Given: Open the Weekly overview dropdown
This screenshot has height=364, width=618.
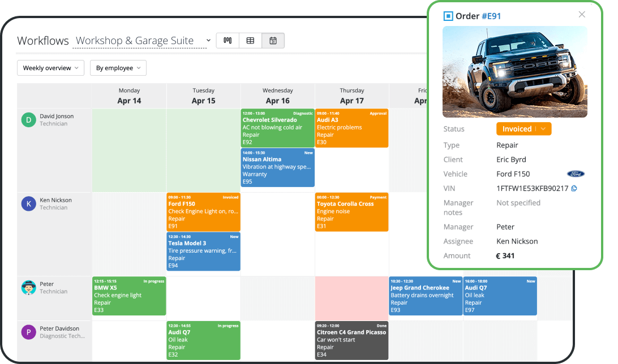Looking at the screenshot, I should [x=50, y=68].
